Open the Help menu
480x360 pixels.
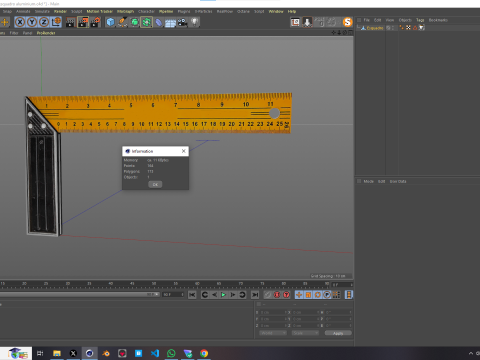click(x=292, y=11)
